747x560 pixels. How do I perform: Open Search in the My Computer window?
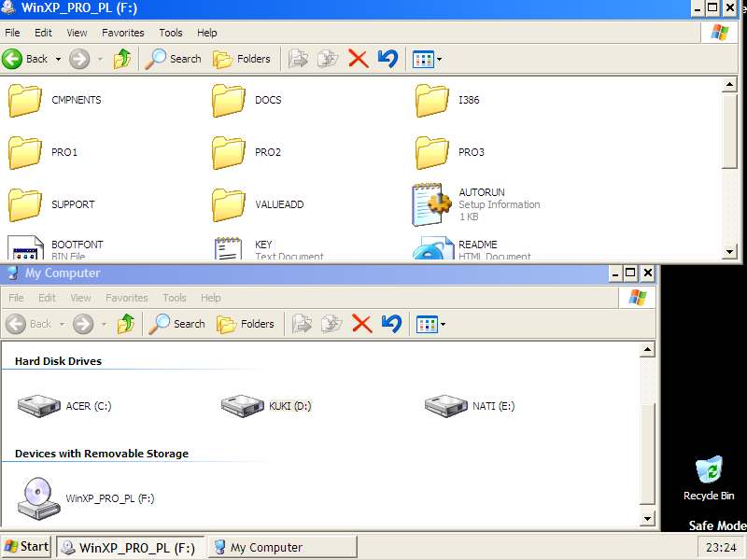(x=176, y=324)
